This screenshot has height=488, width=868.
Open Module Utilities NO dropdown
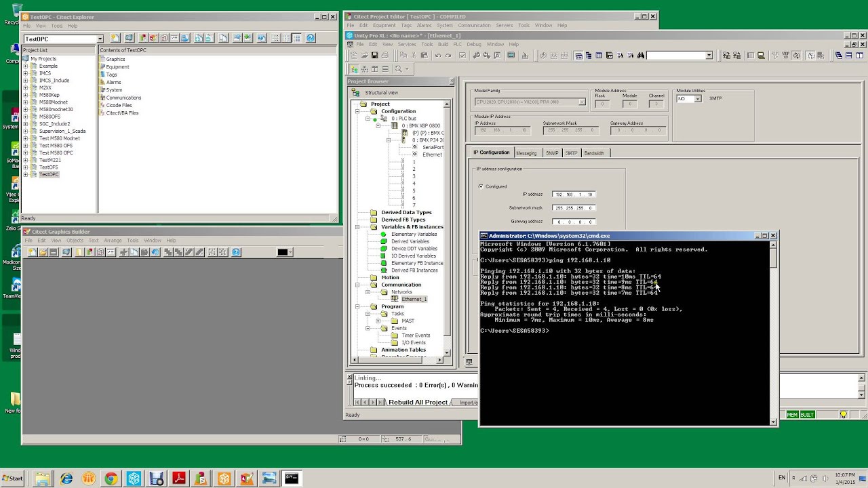point(697,99)
